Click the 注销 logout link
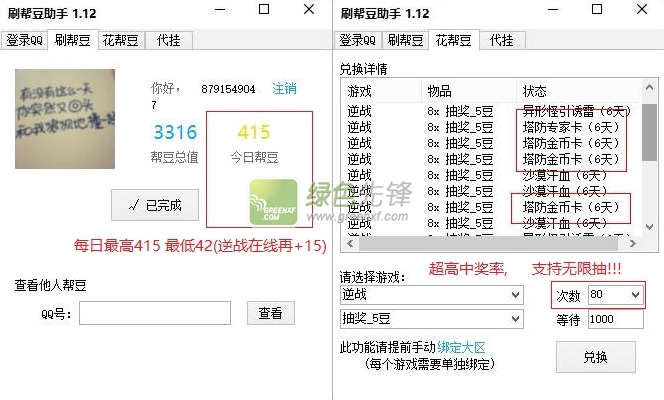Viewport: 664px width, 400px height. 284,88
